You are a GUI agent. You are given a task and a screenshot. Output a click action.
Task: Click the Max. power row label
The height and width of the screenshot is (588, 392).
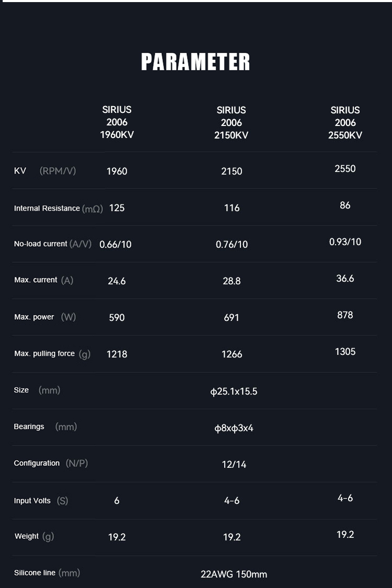(45, 317)
